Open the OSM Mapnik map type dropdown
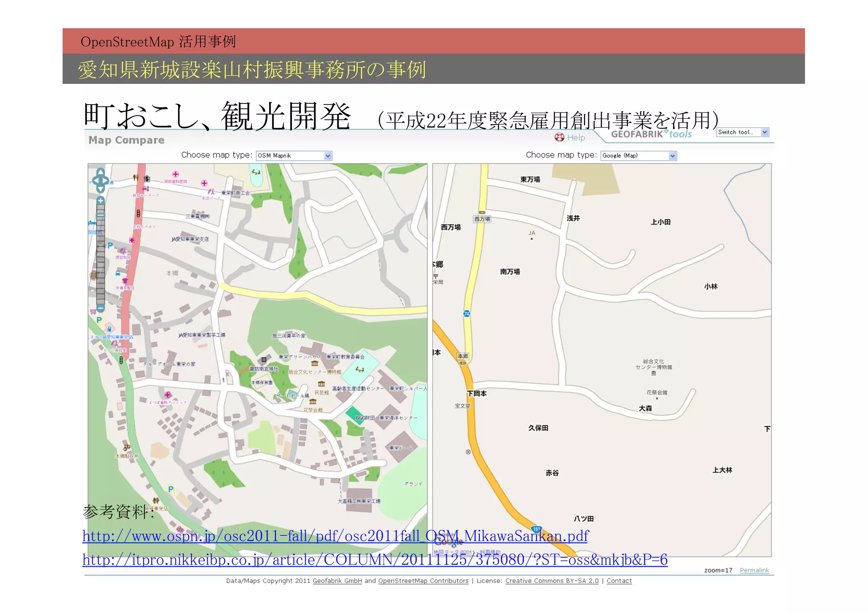Viewport: 868px width, 613px height. [294, 156]
